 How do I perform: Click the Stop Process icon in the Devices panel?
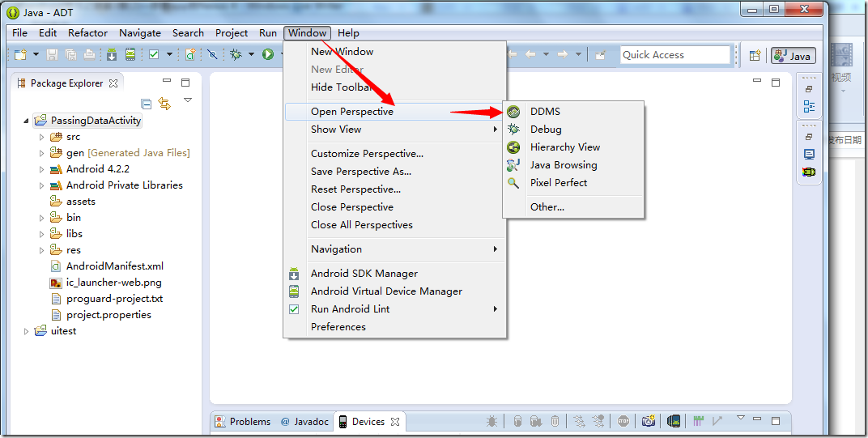[623, 421]
